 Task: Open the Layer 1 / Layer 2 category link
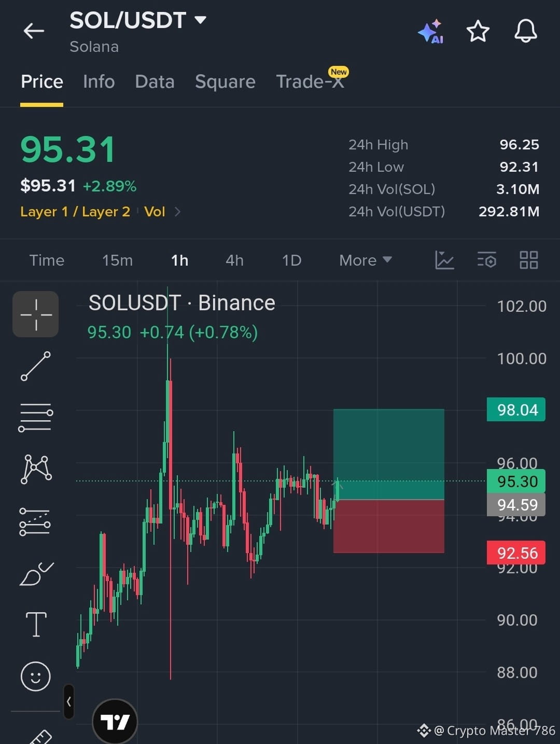click(75, 212)
